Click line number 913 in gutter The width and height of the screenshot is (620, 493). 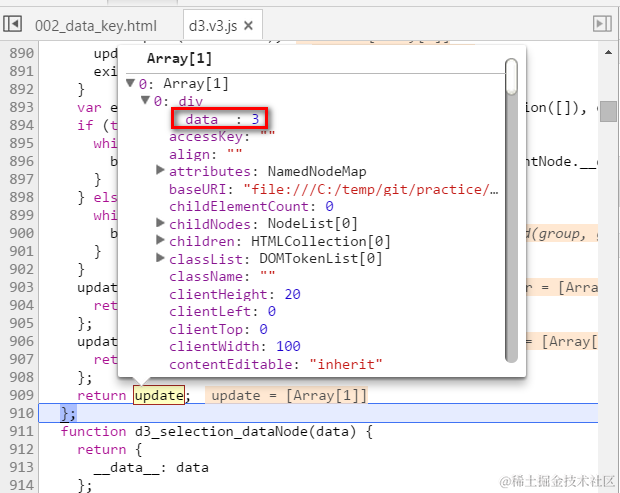(x=22, y=467)
